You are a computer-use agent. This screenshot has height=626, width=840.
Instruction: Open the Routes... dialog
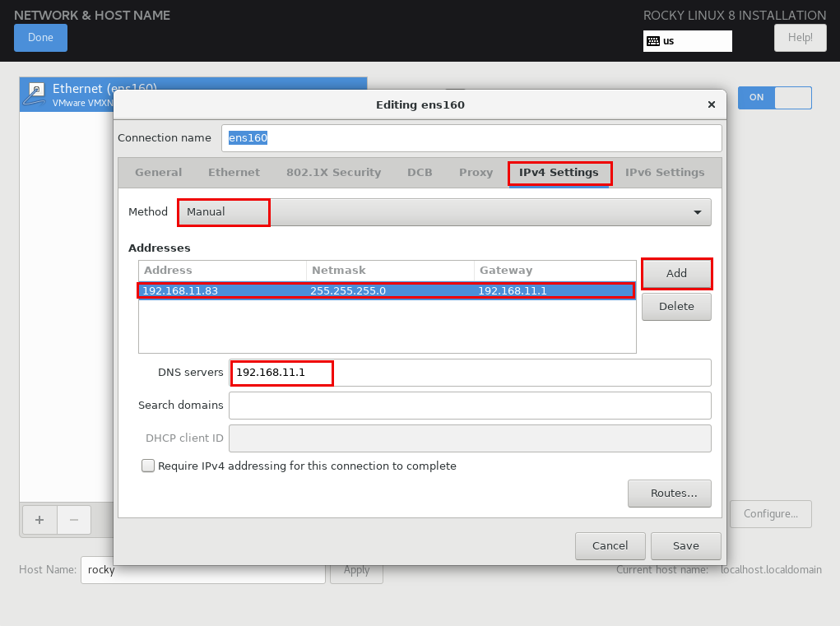click(670, 494)
